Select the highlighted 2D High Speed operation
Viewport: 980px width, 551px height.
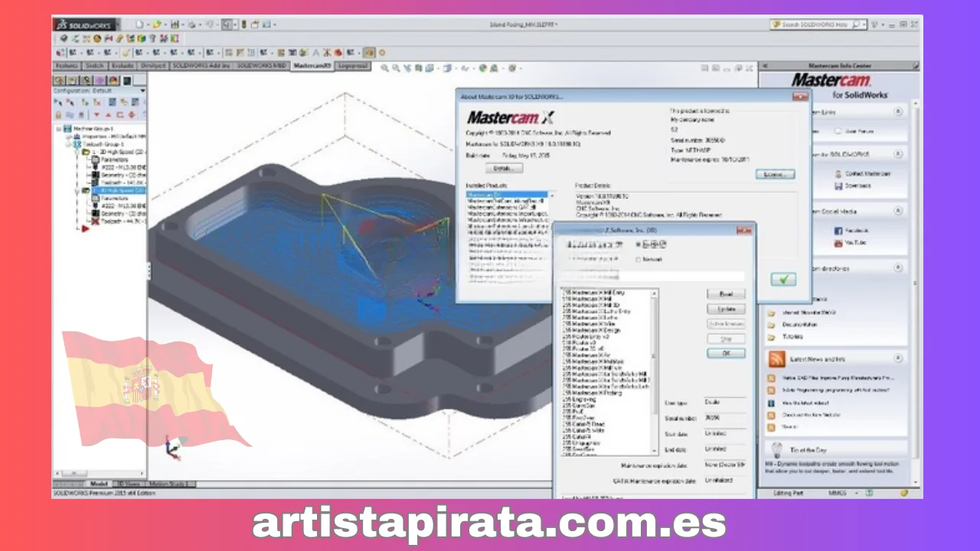click(119, 191)
